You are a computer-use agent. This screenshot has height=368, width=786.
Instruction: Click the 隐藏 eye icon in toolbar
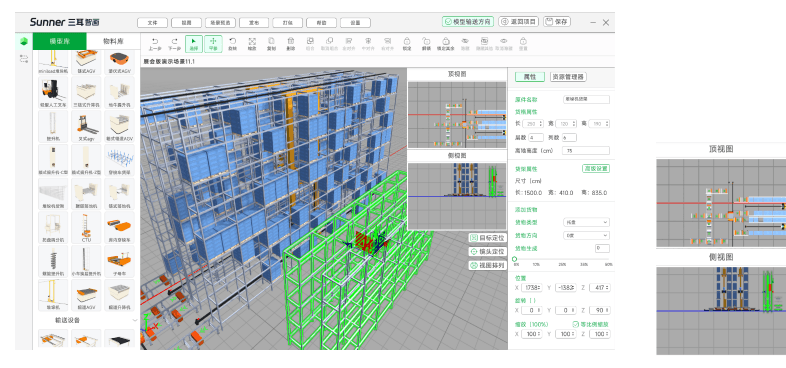click(465, 41)
